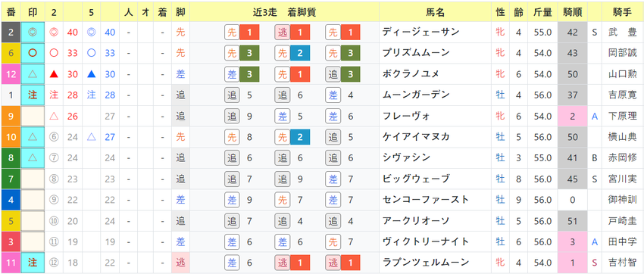Click the triangle mark cell for horse 12
The height and width of the screenshot is (274, 644).
pos(33,74)
